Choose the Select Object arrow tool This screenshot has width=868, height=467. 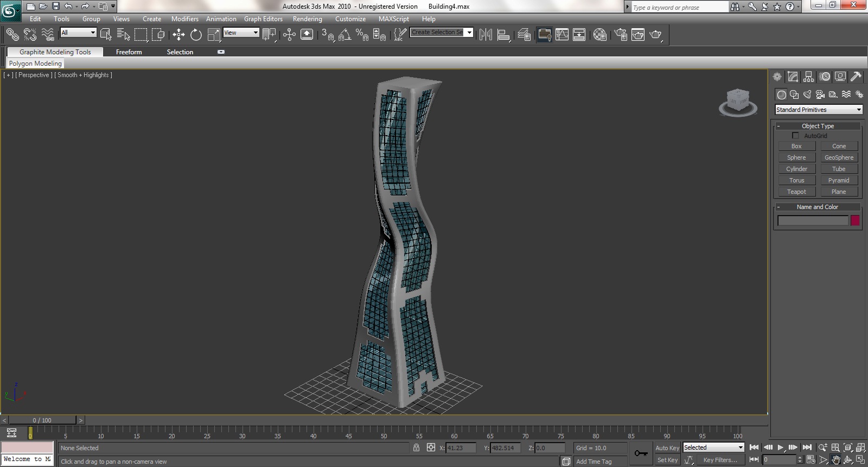pyautogui.click(x=106, y=35)
